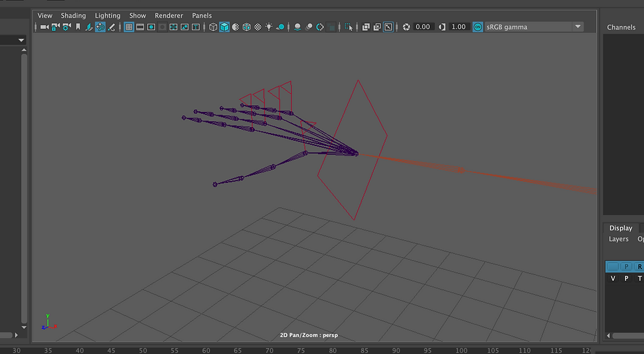This screenshot has width=644, height=354.
Task: Toggle the layer's V visibility box
Action: pyautogui.click(x=612, y=278)
